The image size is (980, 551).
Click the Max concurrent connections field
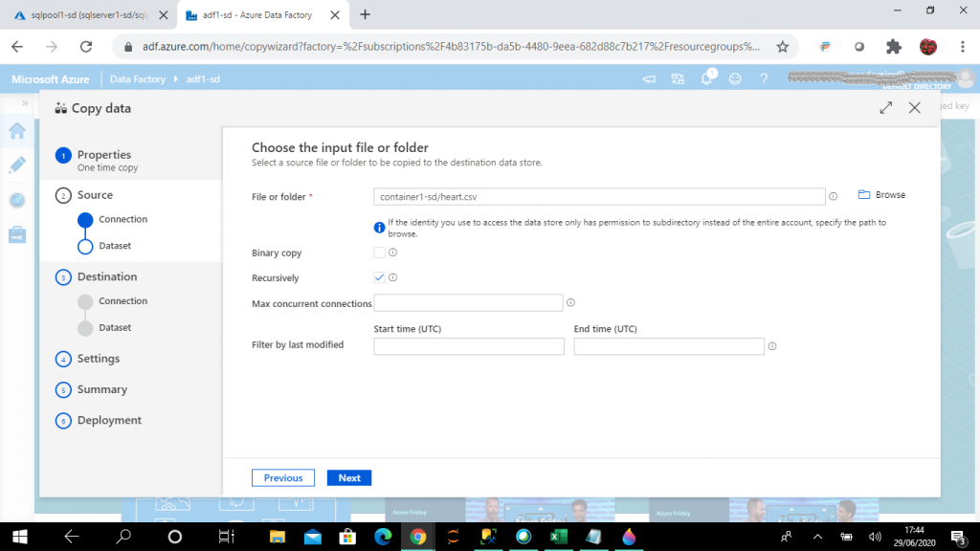pyautogui.click(x=468, y=303)
